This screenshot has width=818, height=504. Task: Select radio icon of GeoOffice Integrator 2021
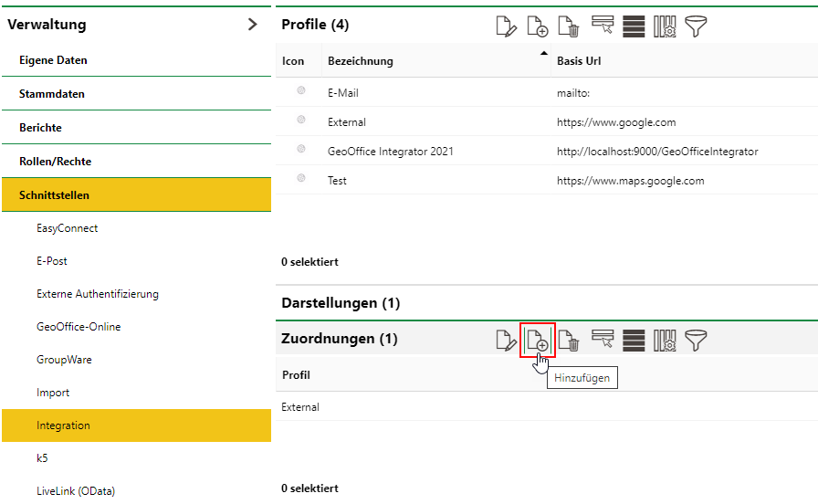(300, 150)
